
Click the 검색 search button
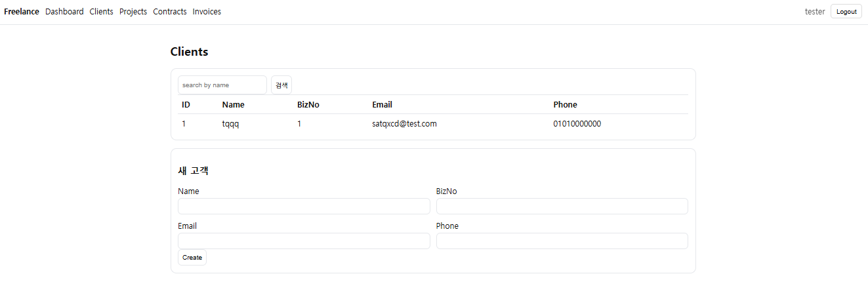point(281,85)
